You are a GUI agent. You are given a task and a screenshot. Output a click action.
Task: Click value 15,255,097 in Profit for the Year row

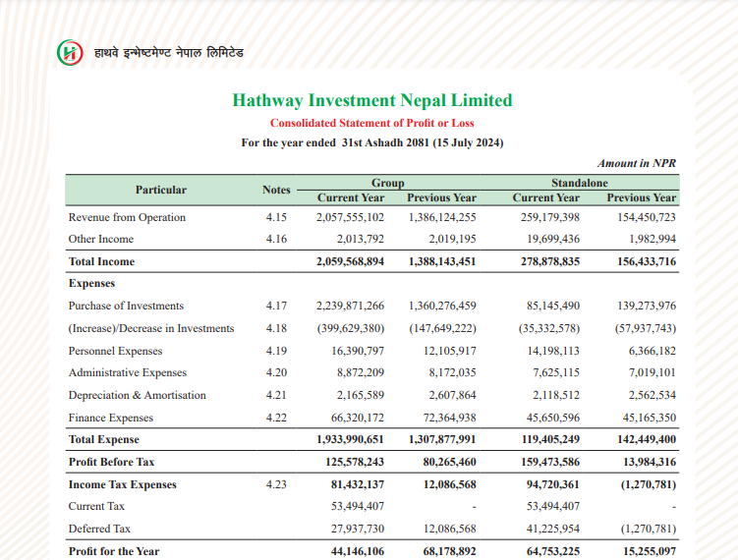pyautogui.click(x=650, y=551)
